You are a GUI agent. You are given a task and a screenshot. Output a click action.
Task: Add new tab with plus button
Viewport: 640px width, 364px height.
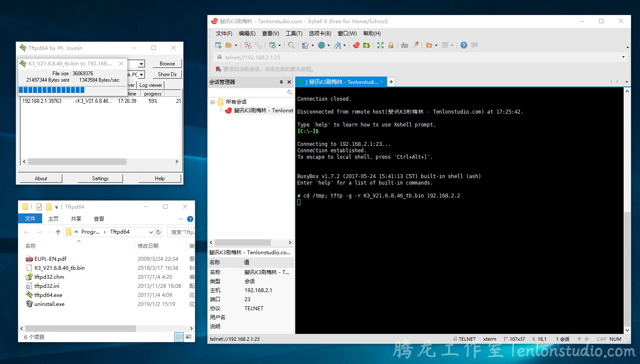[x=391, y=82]
